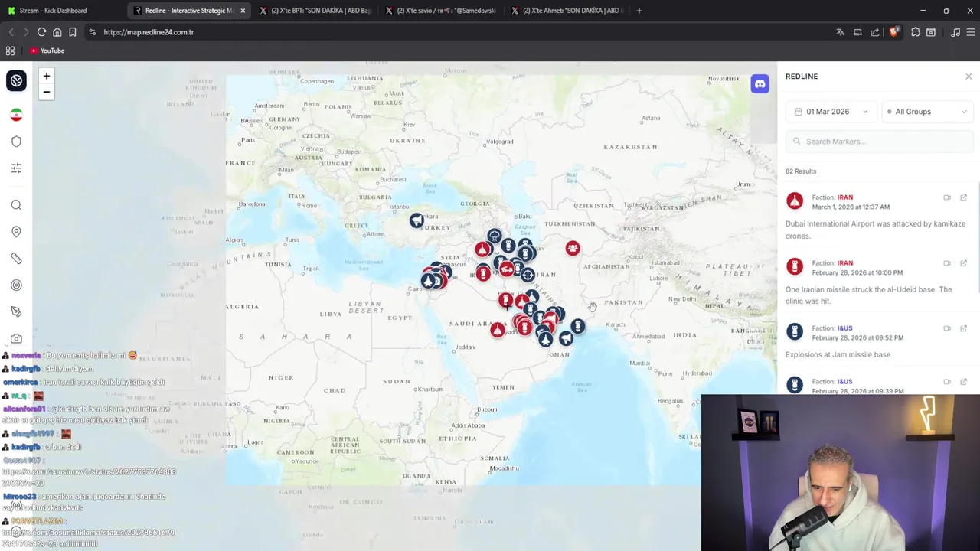This screenshot has height=551, width=980.
Task: Close the REDLINE side panel
Action: coord(969,77)
